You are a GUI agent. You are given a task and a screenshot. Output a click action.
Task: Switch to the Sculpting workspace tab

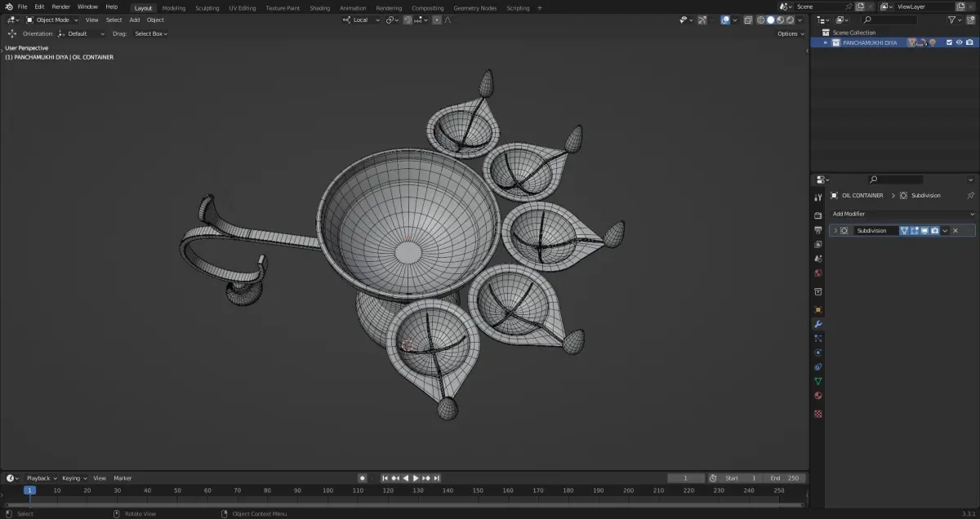207,7
